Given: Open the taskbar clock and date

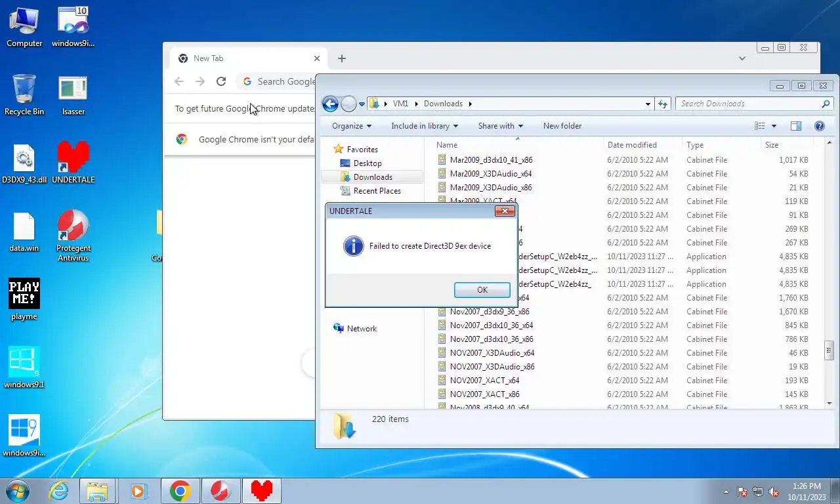Looking at the screenshot, I should point(807,492).
